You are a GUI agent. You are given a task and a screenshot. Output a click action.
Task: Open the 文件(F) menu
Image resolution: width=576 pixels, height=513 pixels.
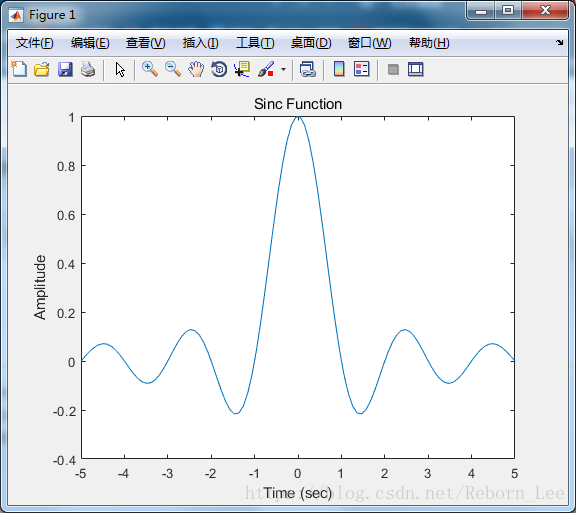(35, 43)
